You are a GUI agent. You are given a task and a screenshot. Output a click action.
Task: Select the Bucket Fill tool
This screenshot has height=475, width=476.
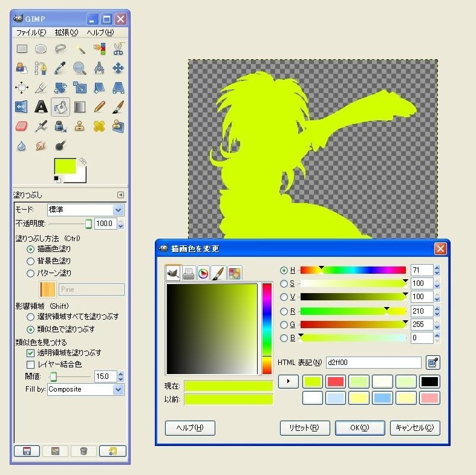60,107
